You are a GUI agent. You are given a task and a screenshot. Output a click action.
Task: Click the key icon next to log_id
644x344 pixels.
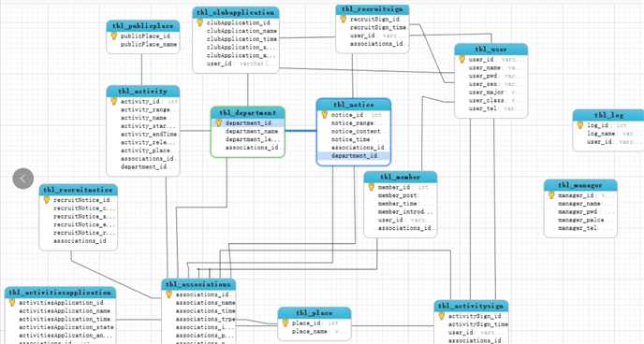[x=580, y=125]
